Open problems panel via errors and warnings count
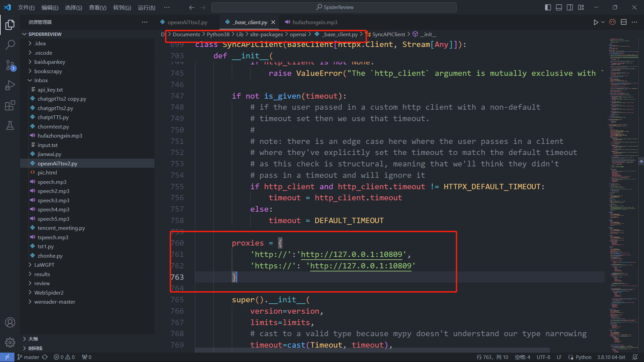The height and width of the screenshot is (362, 644). coord(64,357)
